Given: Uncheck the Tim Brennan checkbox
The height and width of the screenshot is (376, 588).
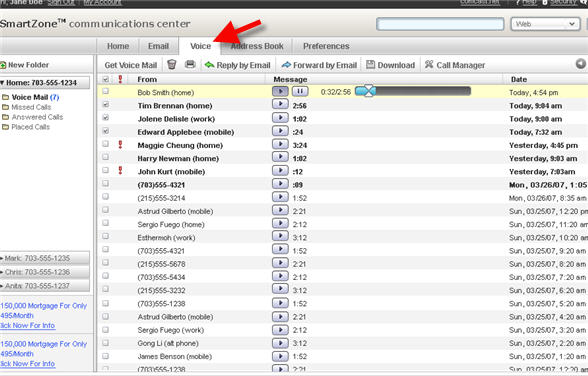Looking at the screenshot, I should 106,105.
